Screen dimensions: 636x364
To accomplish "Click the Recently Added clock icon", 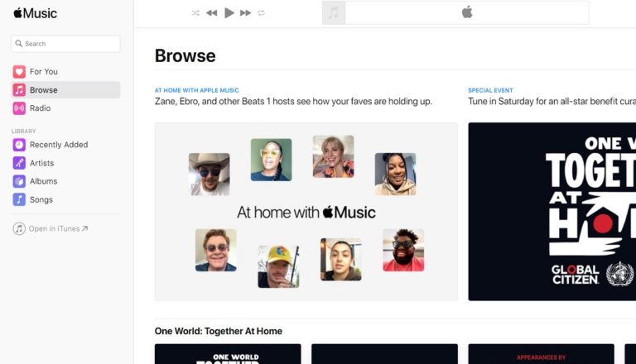I will 19,145.
